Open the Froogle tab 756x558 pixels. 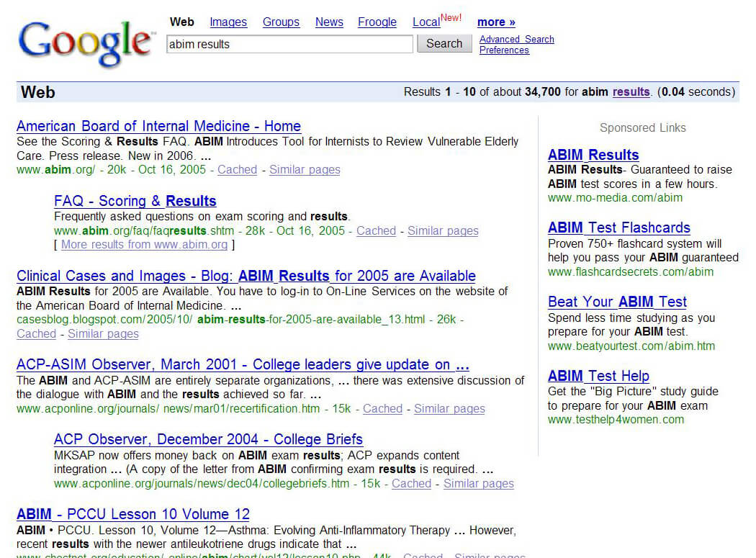click(x=377, y=22)
